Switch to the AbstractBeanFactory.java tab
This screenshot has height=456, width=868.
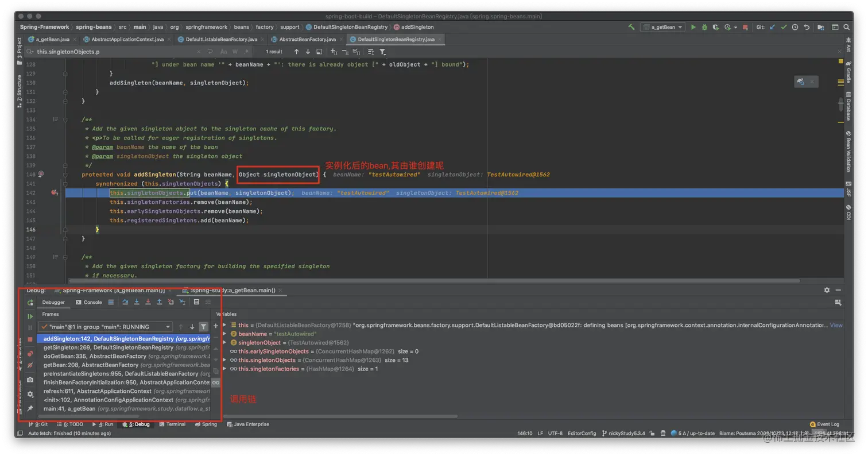point(307,39)
